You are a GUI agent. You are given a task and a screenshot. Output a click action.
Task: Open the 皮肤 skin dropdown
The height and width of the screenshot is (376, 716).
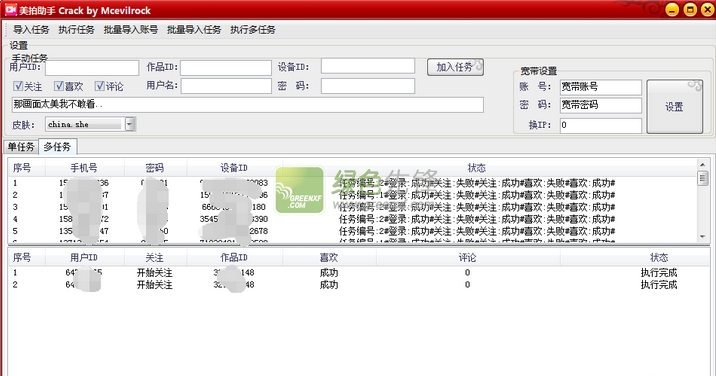130,124
